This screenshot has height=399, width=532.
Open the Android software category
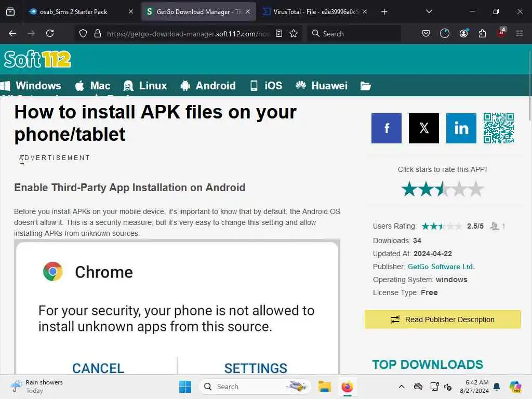pos(208,86)
